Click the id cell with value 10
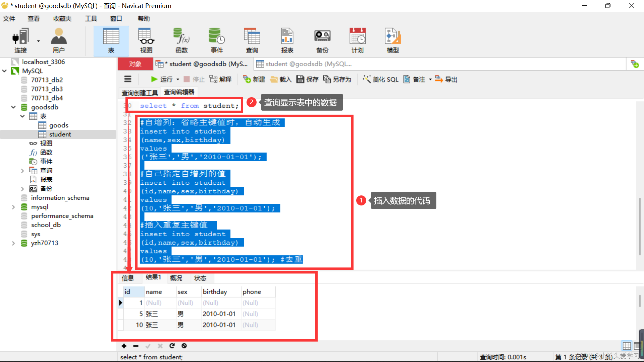Viewport: 644px width, 362px height. coord(134,325)
